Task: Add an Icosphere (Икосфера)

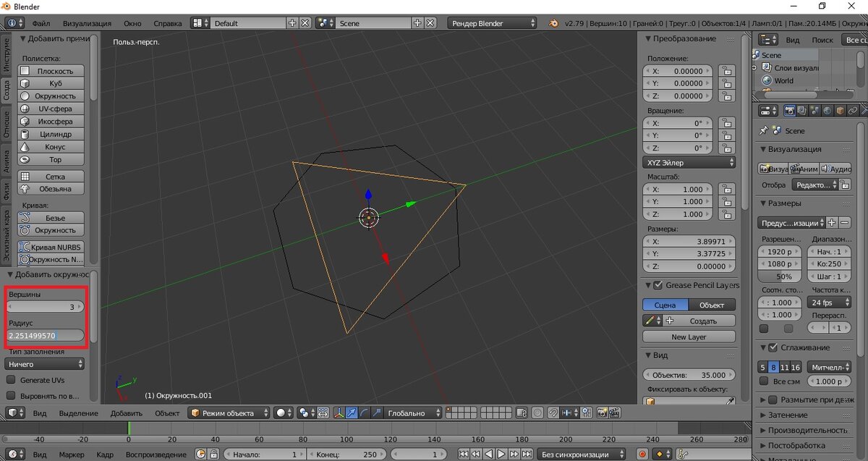Action: [x=51, y=122]
